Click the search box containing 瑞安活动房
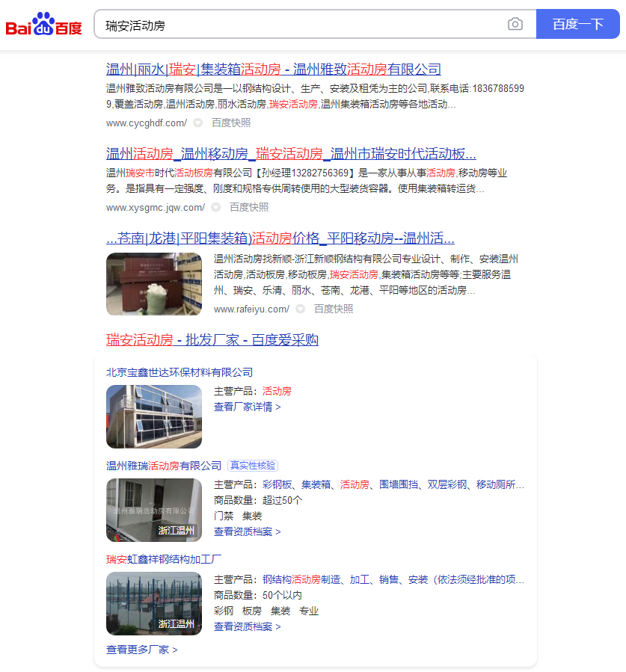Viewport: 626px width, 672px height. 299,25
